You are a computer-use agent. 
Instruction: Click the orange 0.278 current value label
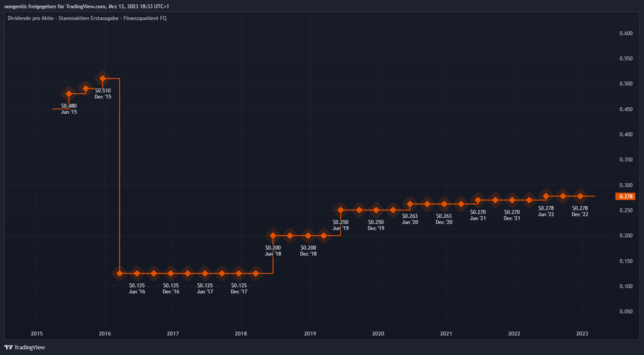point(625,197)
